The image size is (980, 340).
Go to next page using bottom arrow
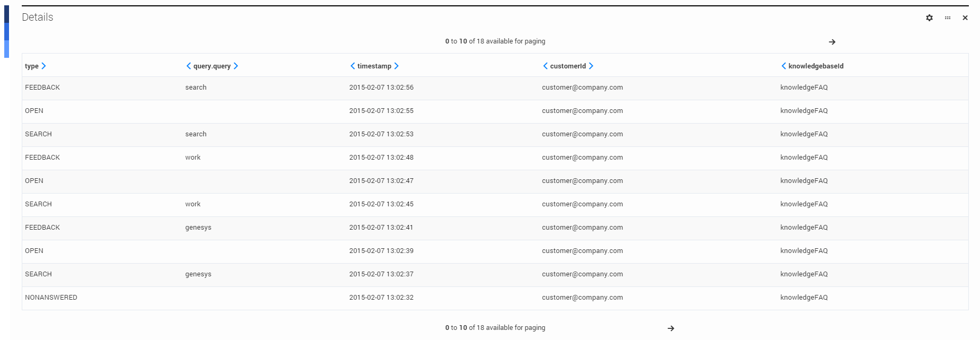tap(671, 328)
